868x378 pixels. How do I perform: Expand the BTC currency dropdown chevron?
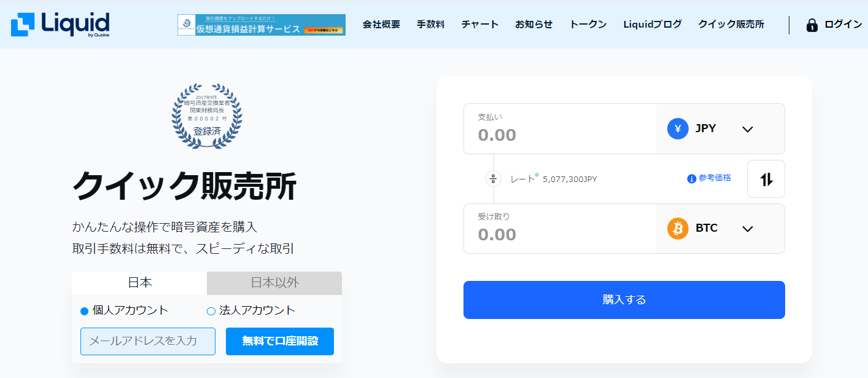coord(747,229)
